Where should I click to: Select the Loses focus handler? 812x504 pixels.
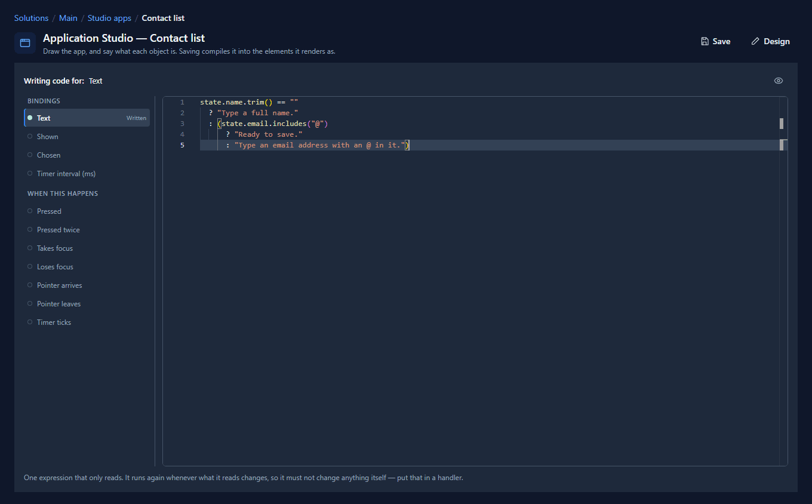coord(87,266)
